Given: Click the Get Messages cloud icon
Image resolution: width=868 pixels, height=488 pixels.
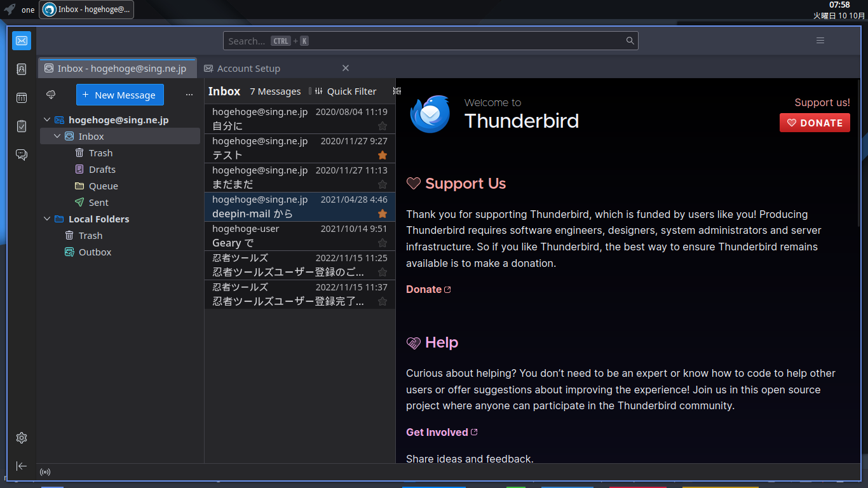Looking at the screenshot, I should [51, 95].
